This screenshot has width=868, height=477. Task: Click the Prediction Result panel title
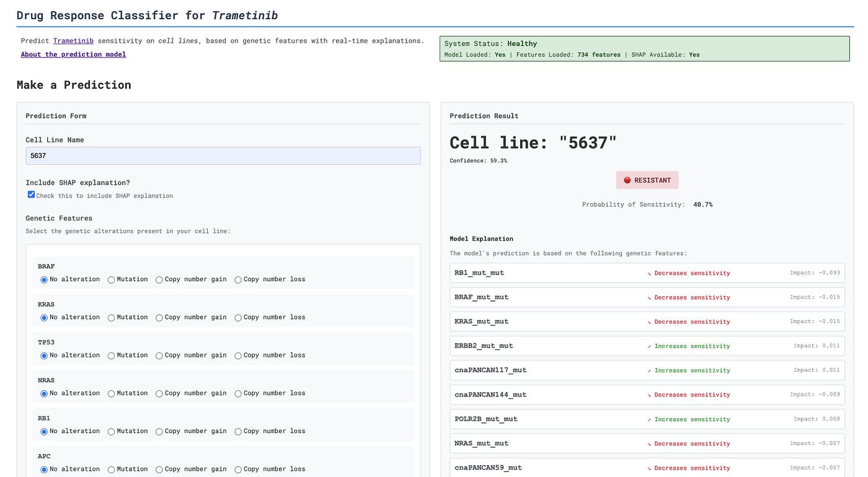coord(484,116)
